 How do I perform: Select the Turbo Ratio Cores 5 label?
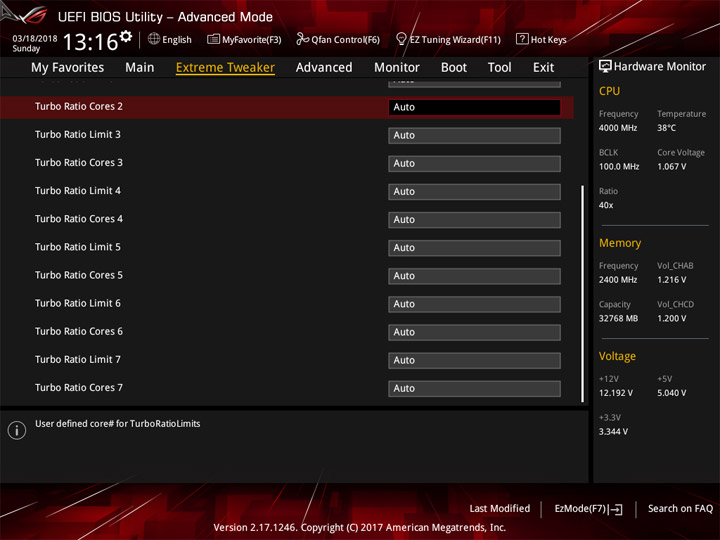[79, 275]
